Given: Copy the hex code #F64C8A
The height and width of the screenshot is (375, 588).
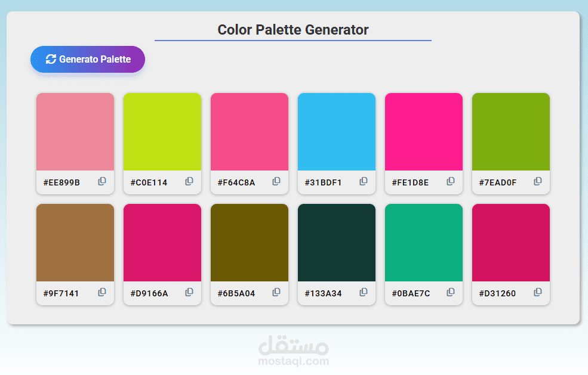Looking at the screenshot, I should 276,181.
